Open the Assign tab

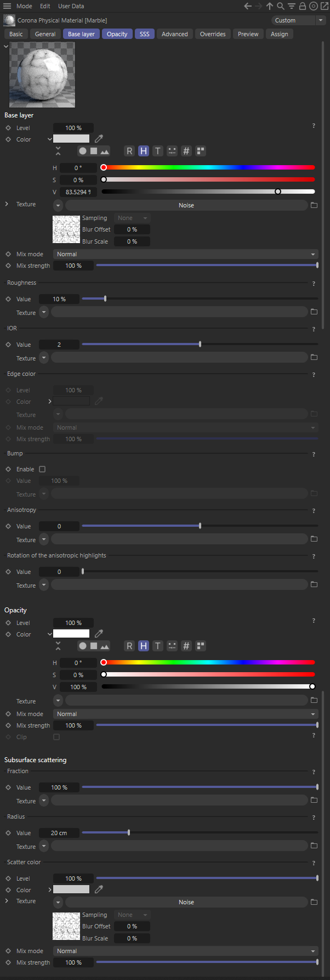coord(280,34)
